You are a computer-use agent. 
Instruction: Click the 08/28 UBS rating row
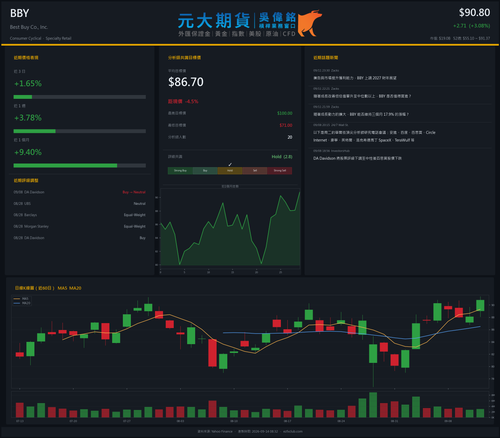[80, 203]
